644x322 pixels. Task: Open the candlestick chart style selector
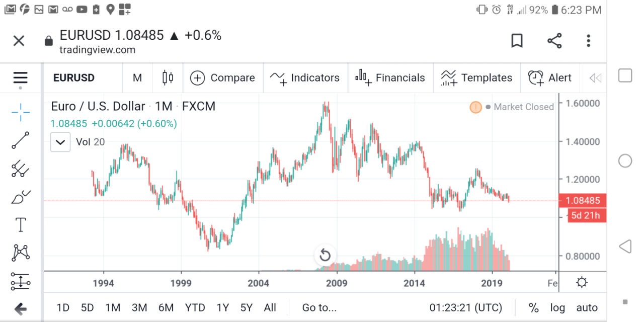tap(168, 77)
